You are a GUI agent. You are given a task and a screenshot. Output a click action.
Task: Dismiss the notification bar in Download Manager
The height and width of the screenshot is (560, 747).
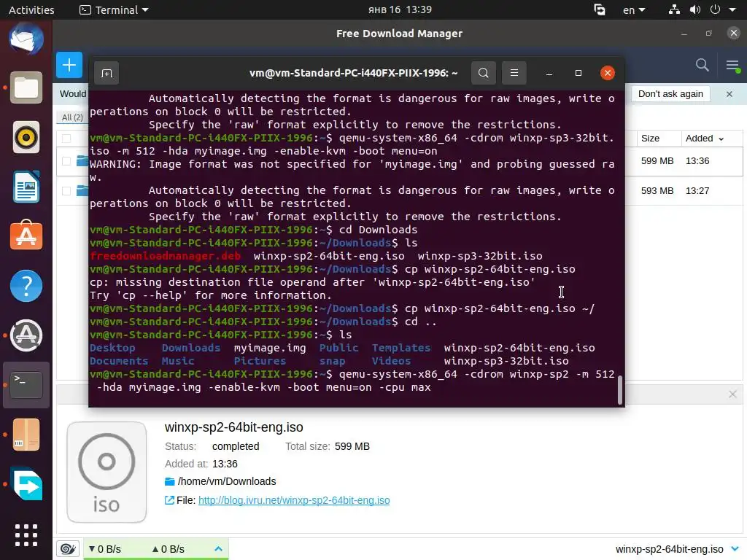coord(729,94)
